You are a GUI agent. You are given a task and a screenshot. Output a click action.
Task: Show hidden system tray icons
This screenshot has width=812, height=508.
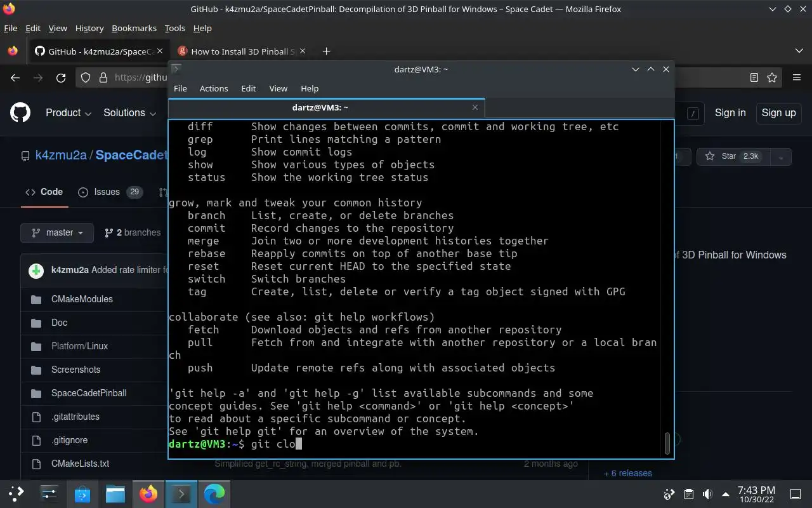pos(726,494)
